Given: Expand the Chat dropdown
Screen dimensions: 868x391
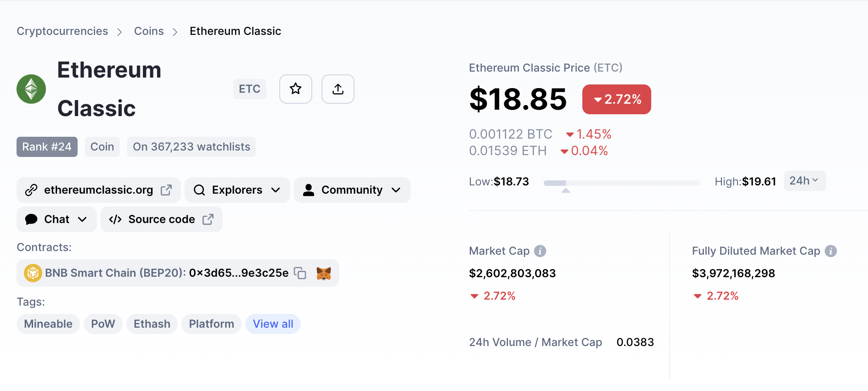Looking at the screenshot, I should pyautogui.click(x=56, y=219).
